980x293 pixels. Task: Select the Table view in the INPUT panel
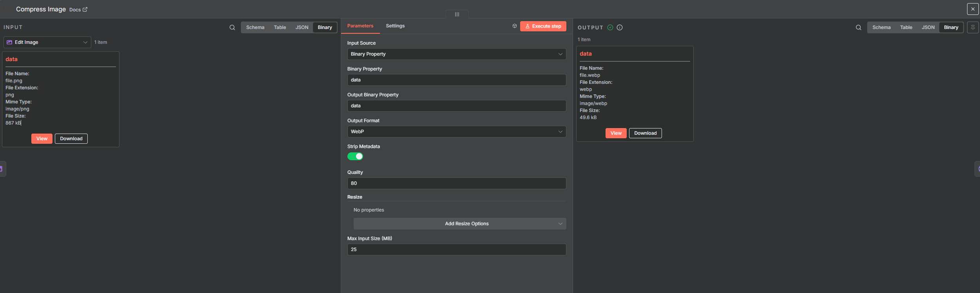(x=280, y=27)
